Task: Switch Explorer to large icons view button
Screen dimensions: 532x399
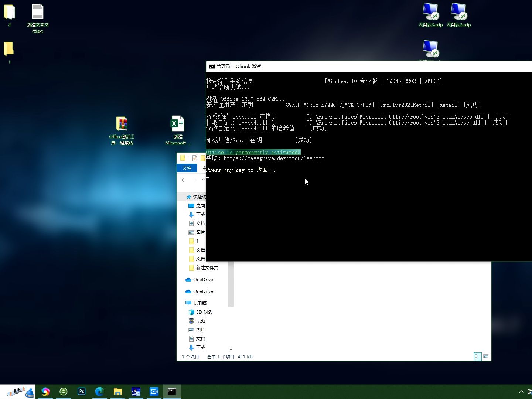Action: tap(486, 357)
